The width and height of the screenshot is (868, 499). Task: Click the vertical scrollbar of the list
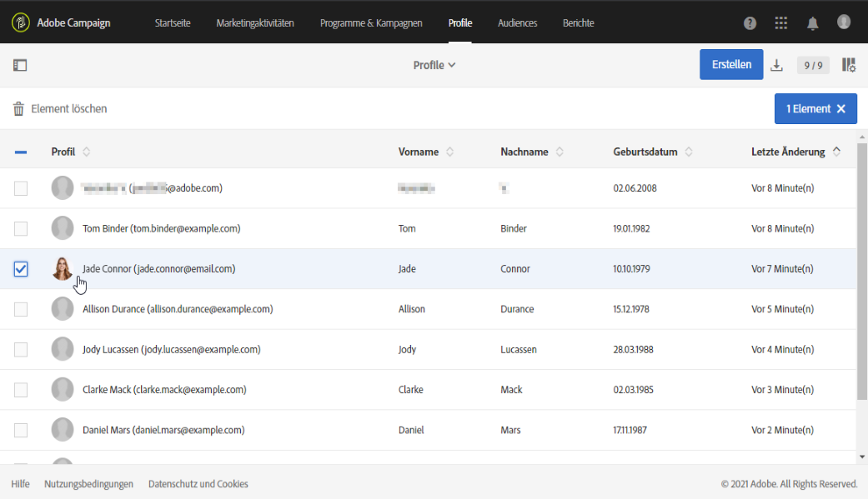(x=861, y=275)
